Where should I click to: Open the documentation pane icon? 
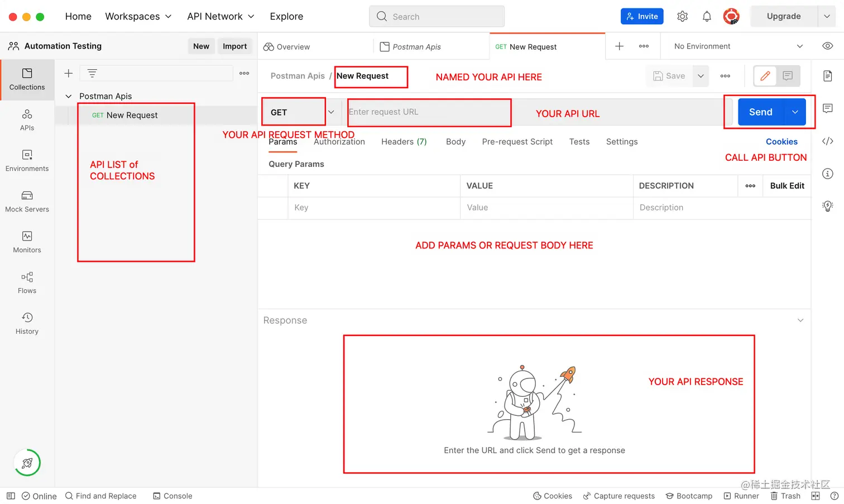tap(828, 75)
